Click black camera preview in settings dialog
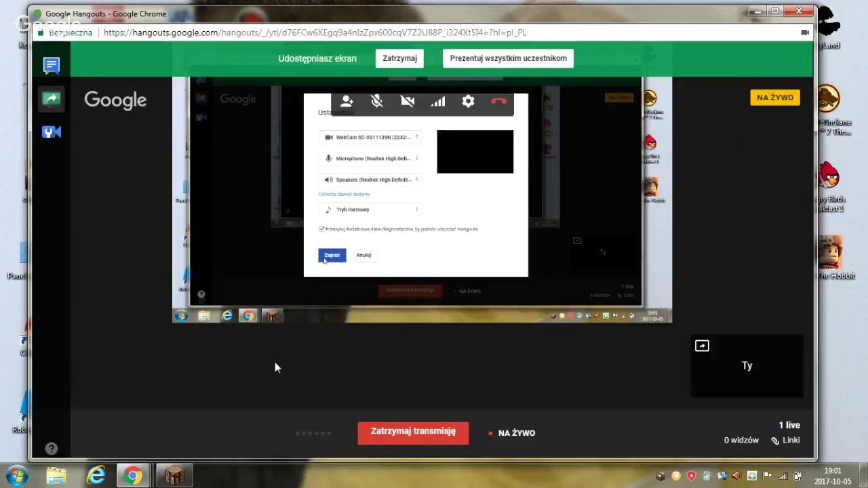Viewport: 868px width, 488px height. coord(475,152)
